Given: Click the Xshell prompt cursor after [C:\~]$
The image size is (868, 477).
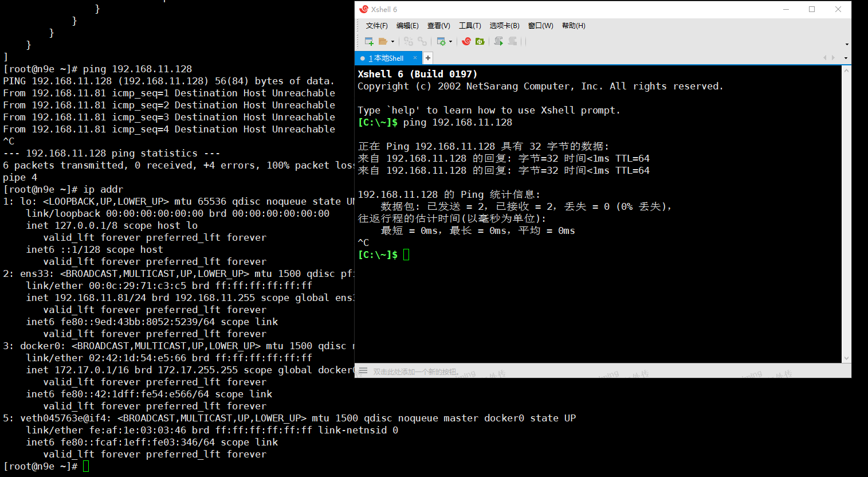Looking at the screenshot, I should (x=406, y=255).
